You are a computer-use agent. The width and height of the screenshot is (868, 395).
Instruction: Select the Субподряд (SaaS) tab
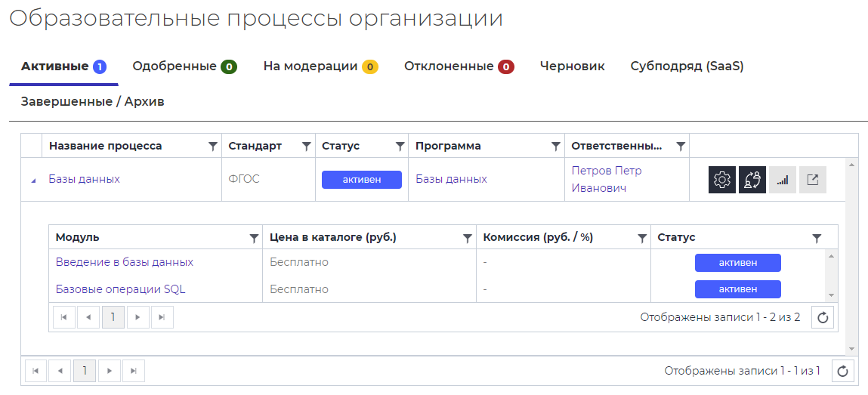(687, 66)
